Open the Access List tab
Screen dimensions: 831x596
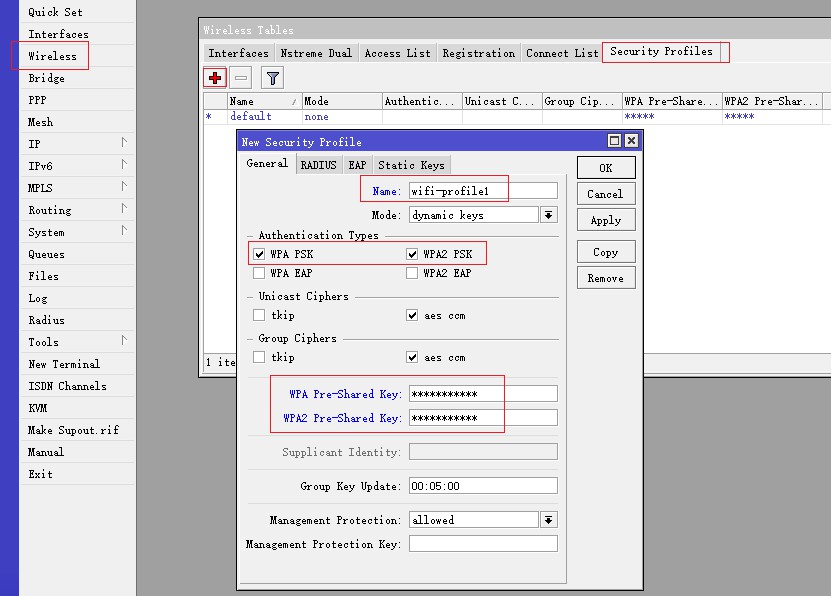397,53
